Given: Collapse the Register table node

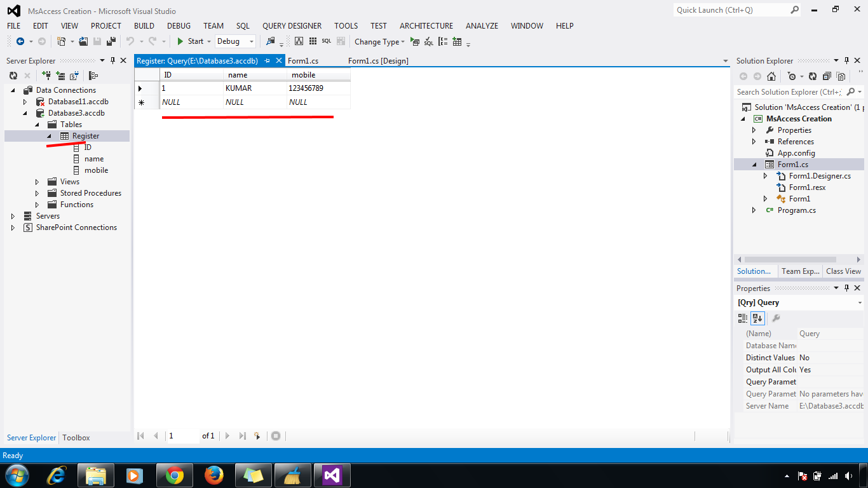Looking at the screenshot, I should 50,135.
